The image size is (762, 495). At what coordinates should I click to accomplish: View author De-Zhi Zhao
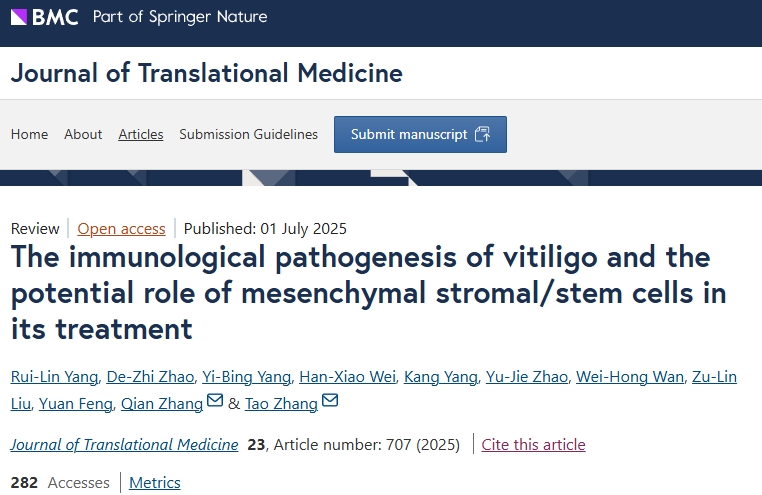pos(150,377)
